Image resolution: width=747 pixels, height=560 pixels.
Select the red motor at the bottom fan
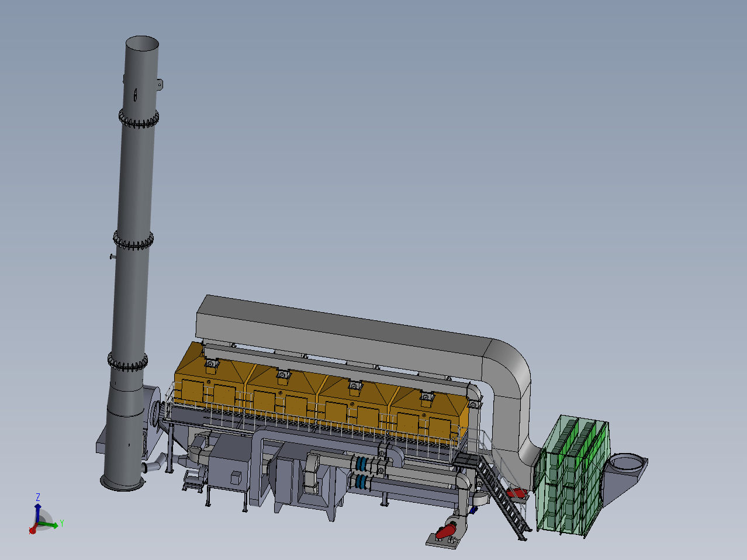point(447,531)
